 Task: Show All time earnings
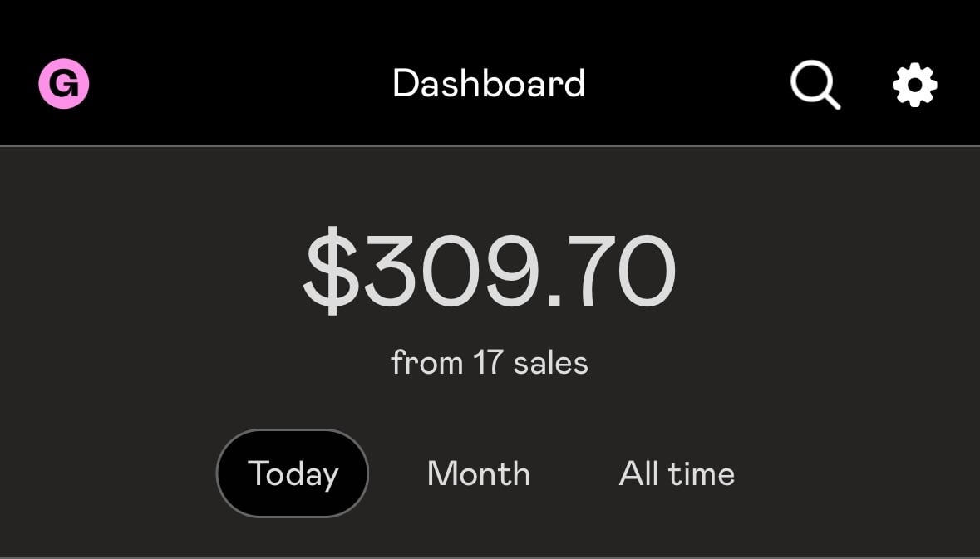[677, 473]
